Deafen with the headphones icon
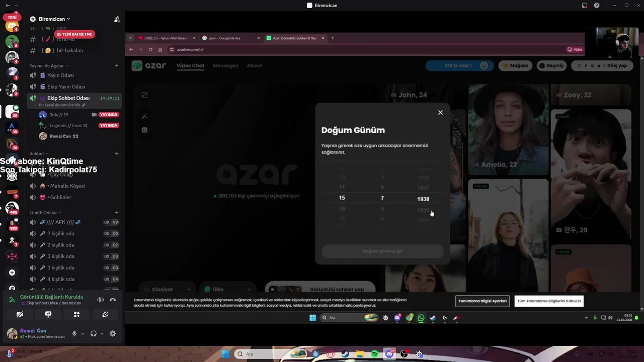644x362 pixels. pyautogui.click(x=93, y=333)
